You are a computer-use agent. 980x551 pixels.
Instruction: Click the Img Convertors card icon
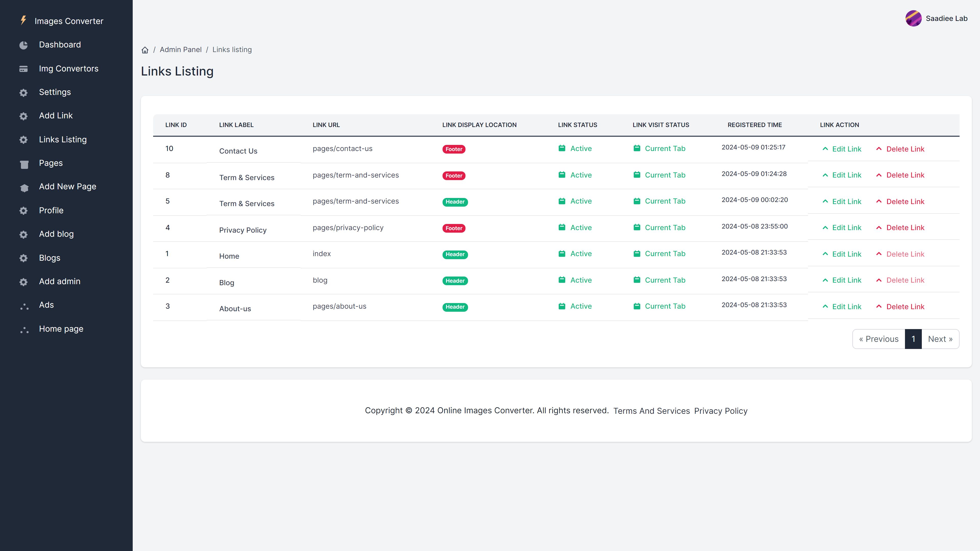[x=23, y=69]
